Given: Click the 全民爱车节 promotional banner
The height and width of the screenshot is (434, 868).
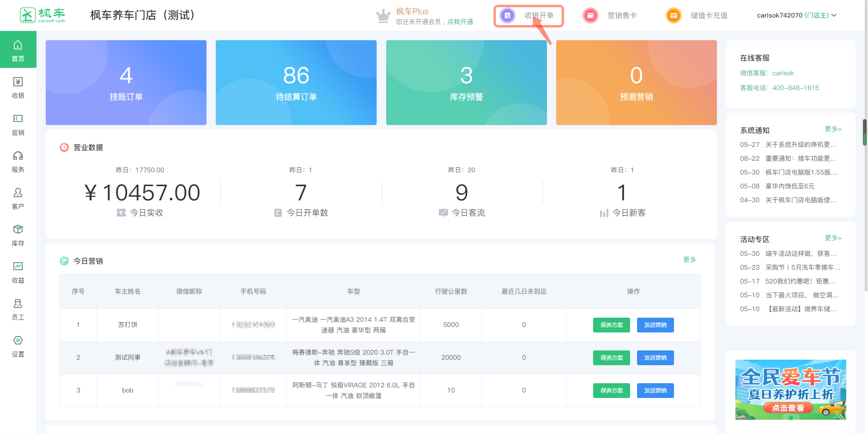Looking at the screenshot, I should click(x=790, y=389).
